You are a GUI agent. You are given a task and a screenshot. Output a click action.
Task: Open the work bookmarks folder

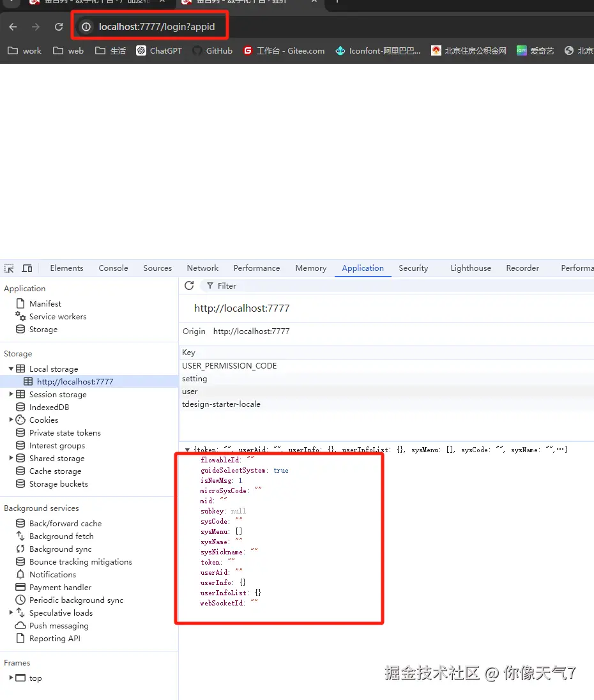24,51
